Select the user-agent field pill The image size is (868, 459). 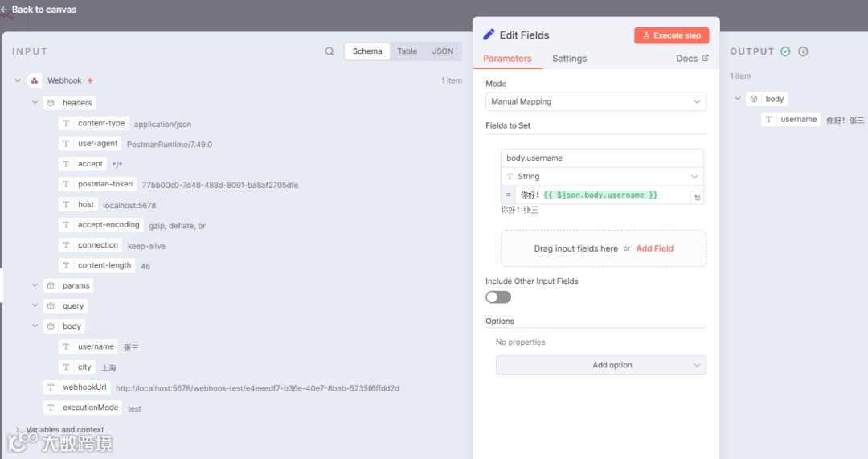tap(90, 144)
